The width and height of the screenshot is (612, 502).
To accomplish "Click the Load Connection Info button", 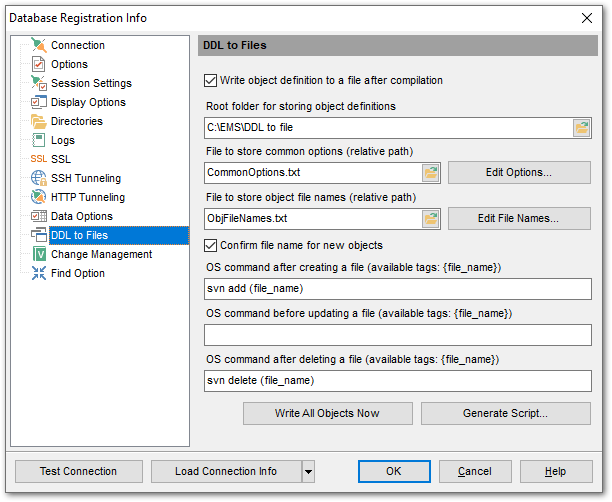I will 226,472.
